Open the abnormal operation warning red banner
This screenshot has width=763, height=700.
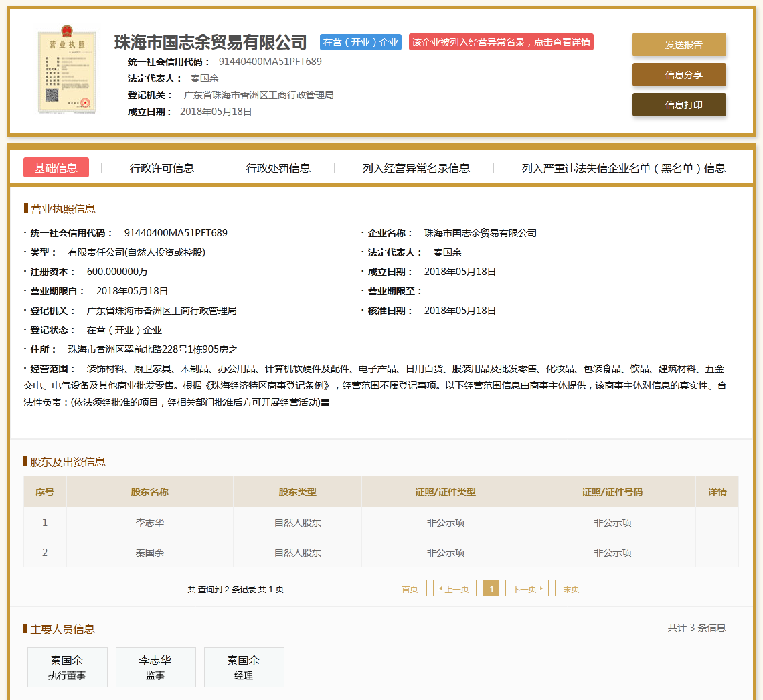[x=501, y=42]
